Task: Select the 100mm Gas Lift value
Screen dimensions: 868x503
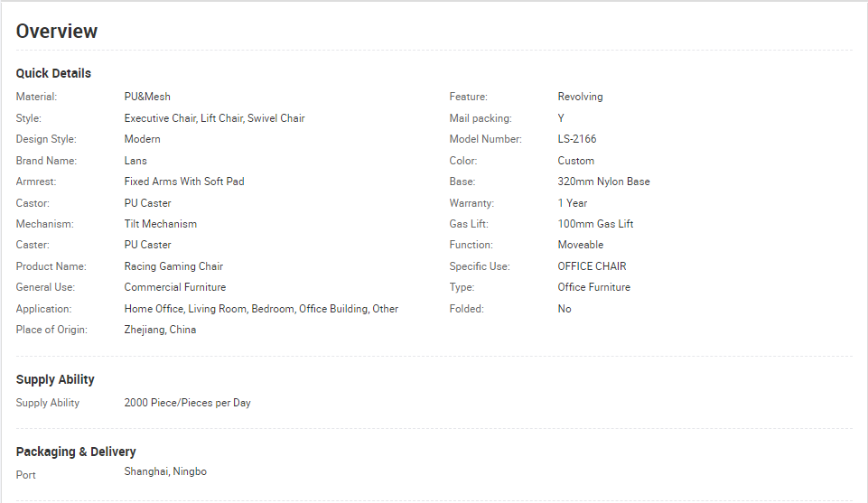Action: [595, 224]
